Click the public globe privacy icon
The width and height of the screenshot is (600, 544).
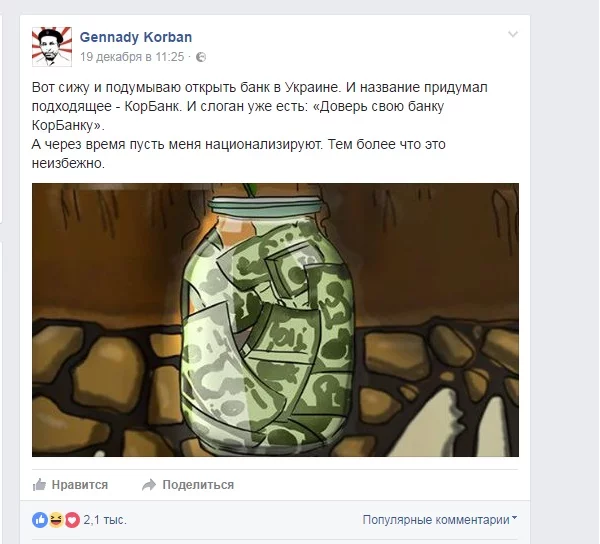tap(201, 57)
